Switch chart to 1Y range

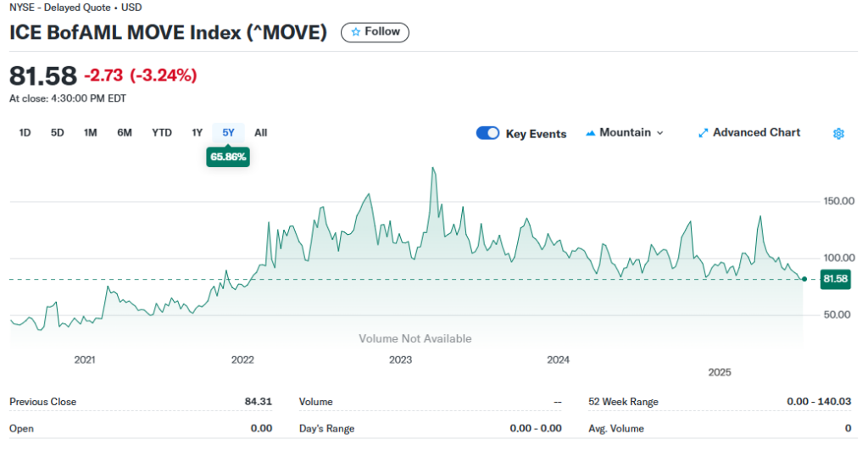[x=197, y=133]
